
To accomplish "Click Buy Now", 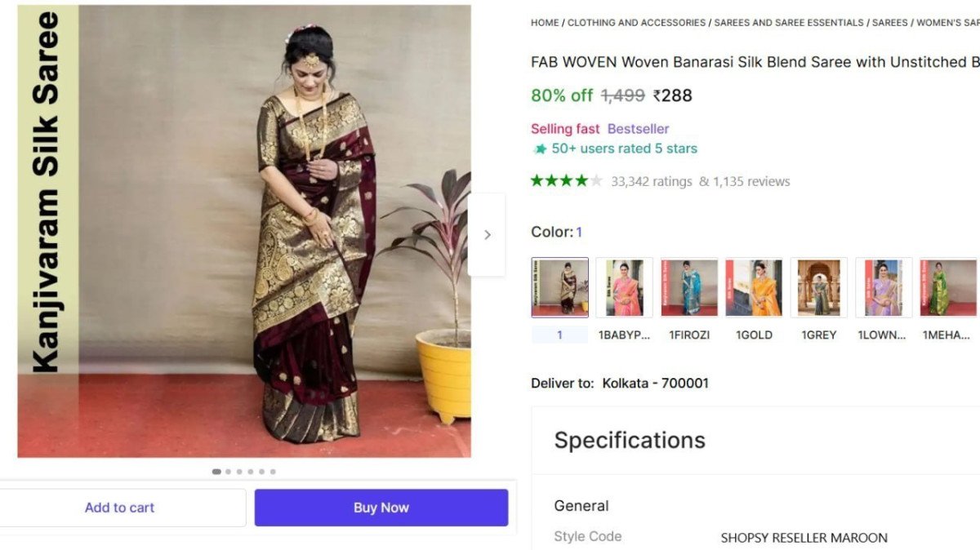I will [x=381, y=507].
